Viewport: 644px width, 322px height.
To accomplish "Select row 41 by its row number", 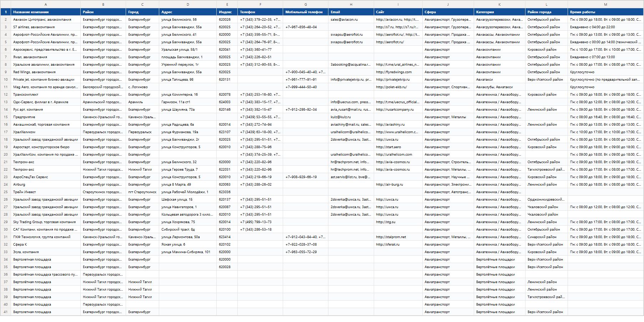I will coord(6,312).
